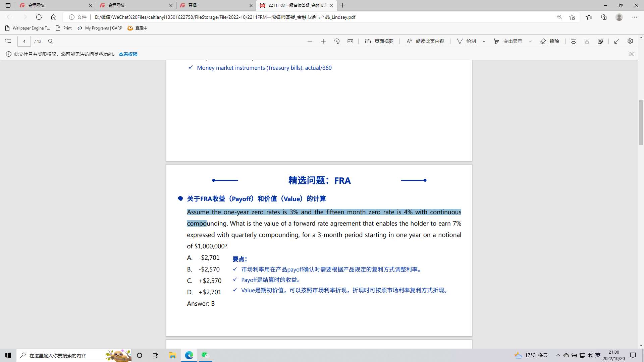Zoom in PDF with plus button
This screenshot has width=644, height=362.
tap(323, 41)
